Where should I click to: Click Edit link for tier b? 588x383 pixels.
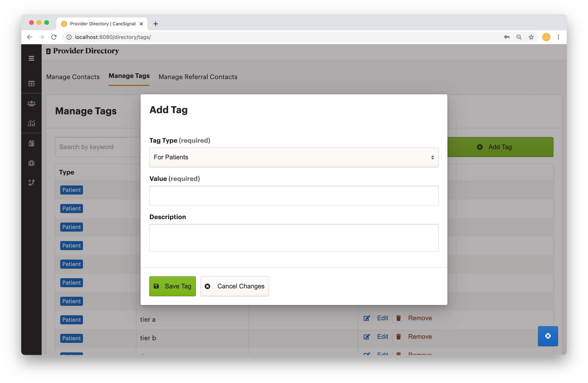pos(382,337)
